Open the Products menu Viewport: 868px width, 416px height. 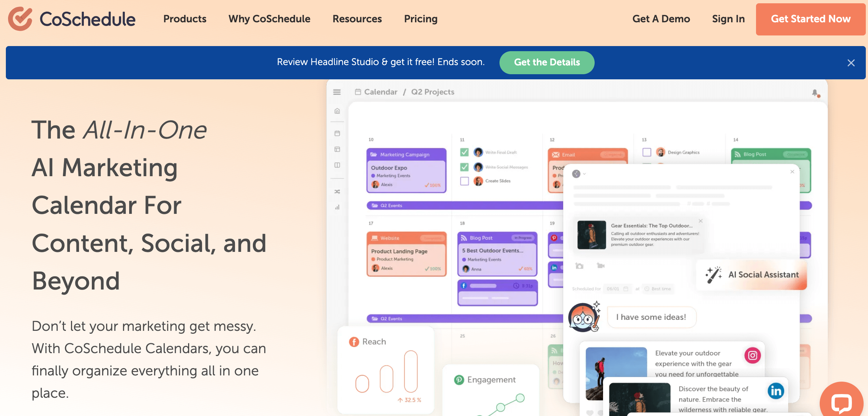pyautogui.click(x=184, y=19)
